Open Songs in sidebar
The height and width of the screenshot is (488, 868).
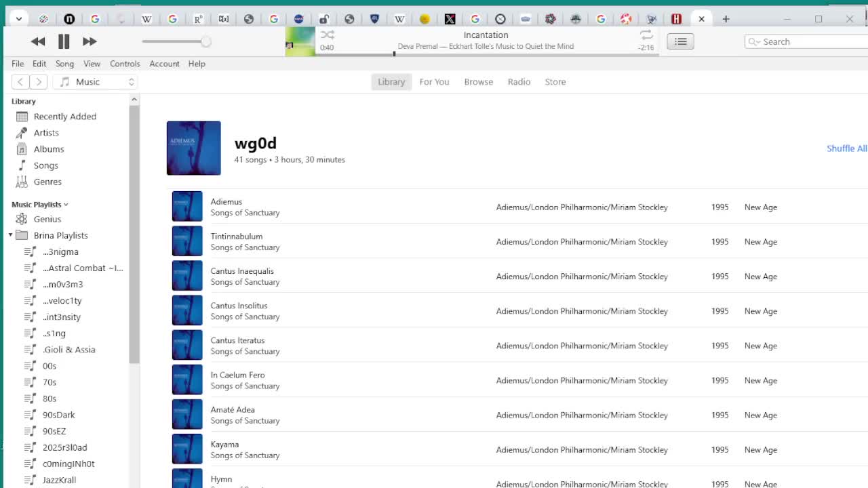46,165
